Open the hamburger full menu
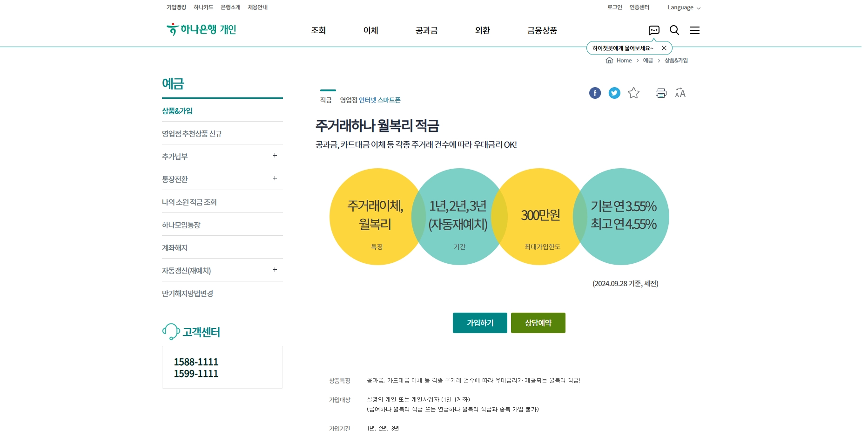Screen dimensions: 868x431 [x=695, y=30]
